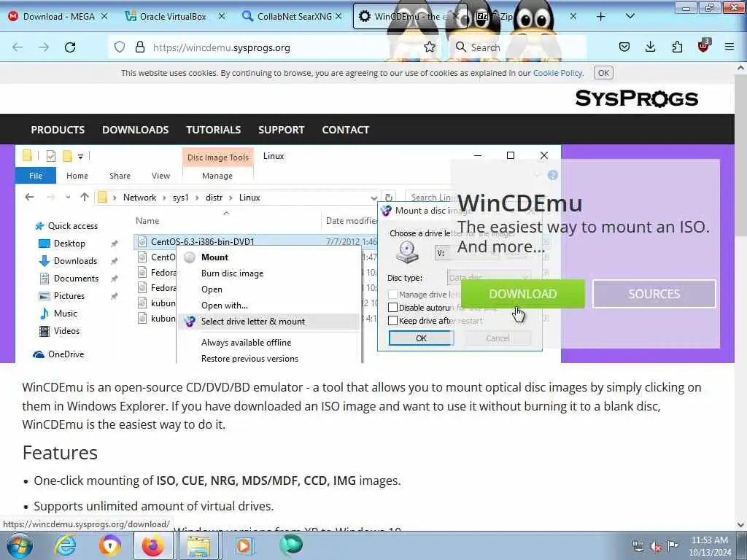Click the network tray icon

pos(638,546)
